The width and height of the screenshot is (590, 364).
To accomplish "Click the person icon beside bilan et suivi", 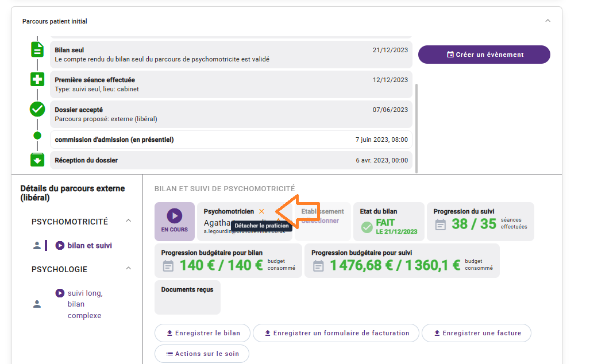I will [37, 246].
